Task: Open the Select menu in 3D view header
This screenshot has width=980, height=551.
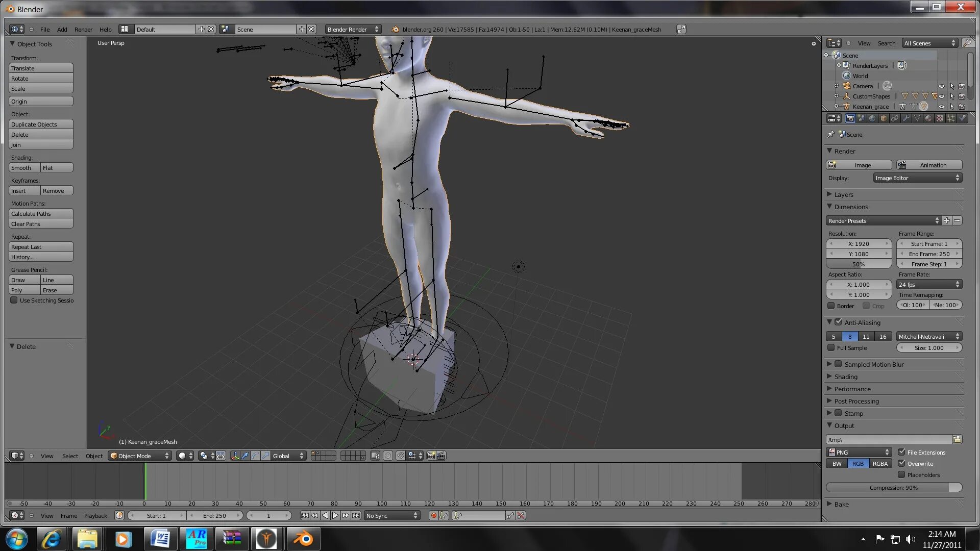Action: click(x=70, y=456)
